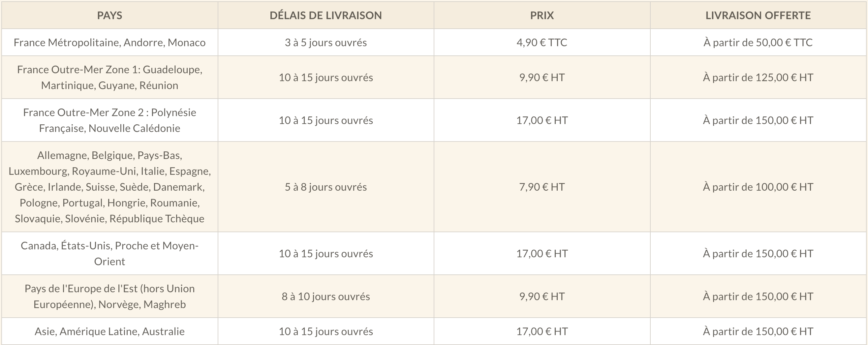The image size is (868, 345).
Task: Click À partir de 50,00 € TTC cell
Action: [758, 43]
